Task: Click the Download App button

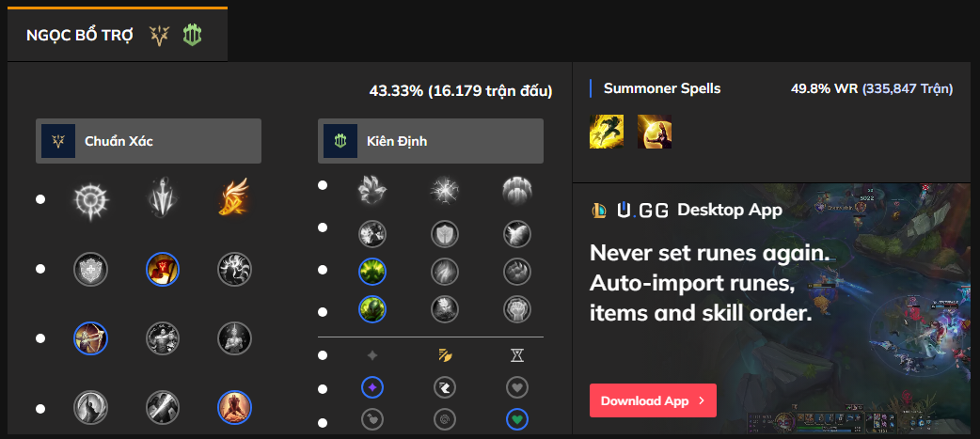Action: click(x=653, y=400)
